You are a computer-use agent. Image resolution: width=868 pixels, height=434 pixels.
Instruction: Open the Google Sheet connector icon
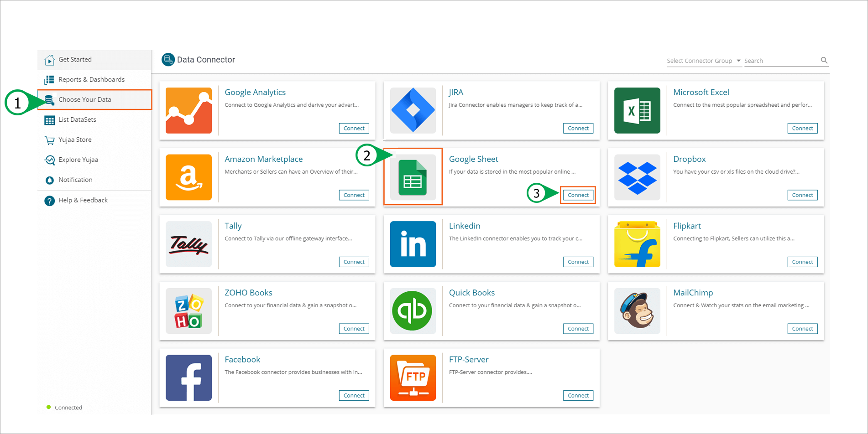pyautogui.click(x=413, y=177)
